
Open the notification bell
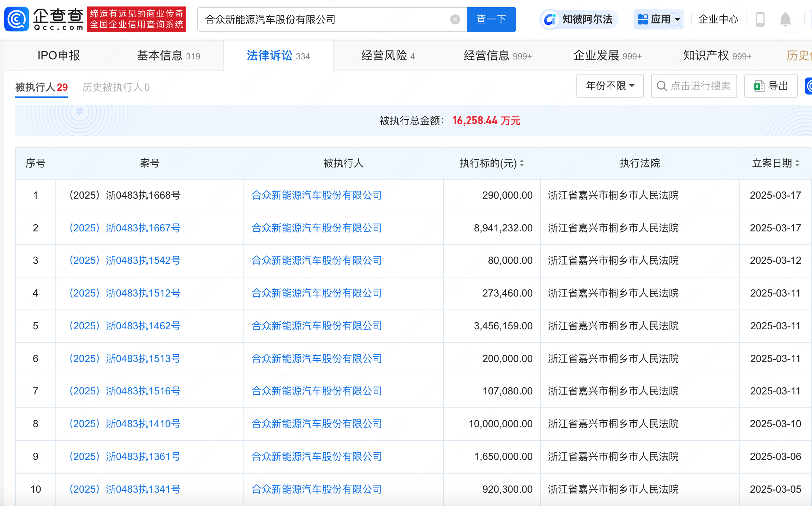785,19
